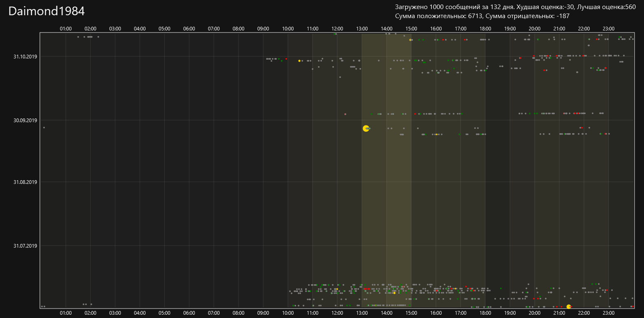Select 15:00 on the bottom time axis
This screenshot has height=318, width=644.
click(411, 313)
